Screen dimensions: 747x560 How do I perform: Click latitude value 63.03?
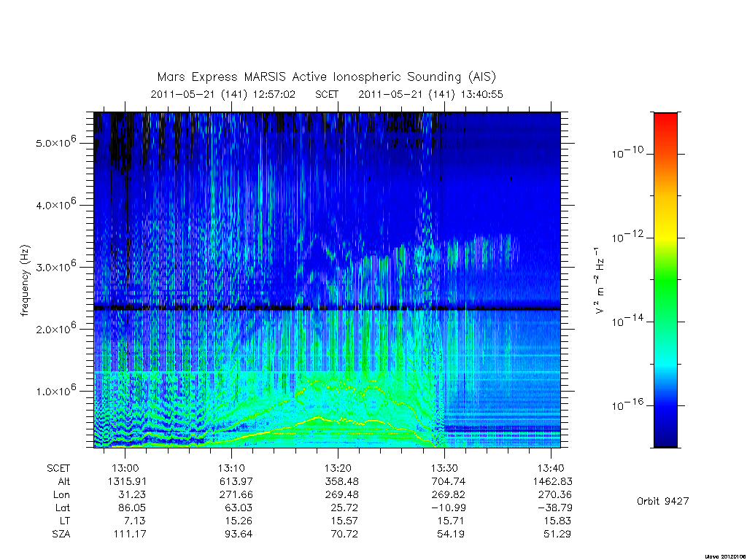239,508
